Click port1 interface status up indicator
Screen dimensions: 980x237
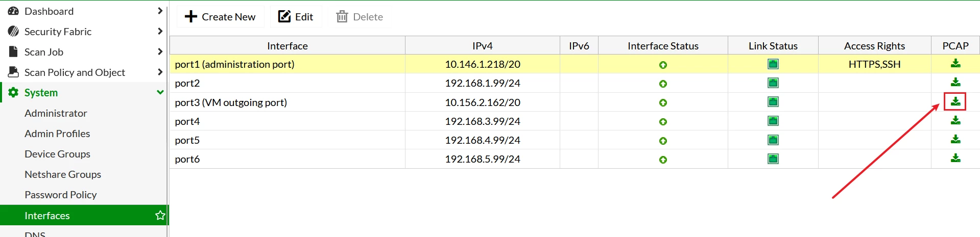point(663,65)
